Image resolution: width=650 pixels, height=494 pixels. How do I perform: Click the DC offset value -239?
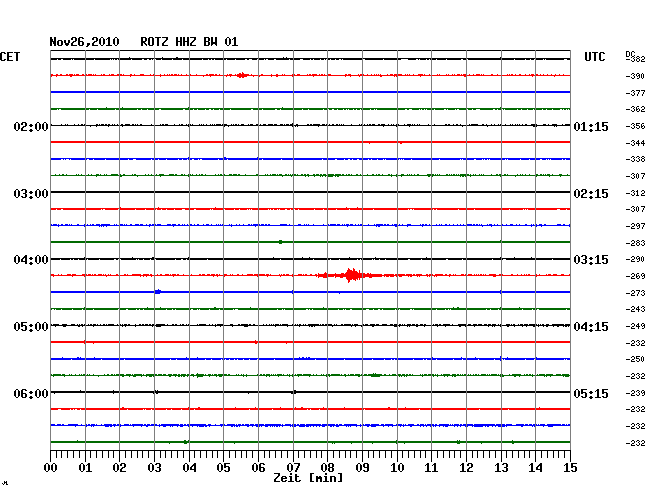(x=635, y=393)
